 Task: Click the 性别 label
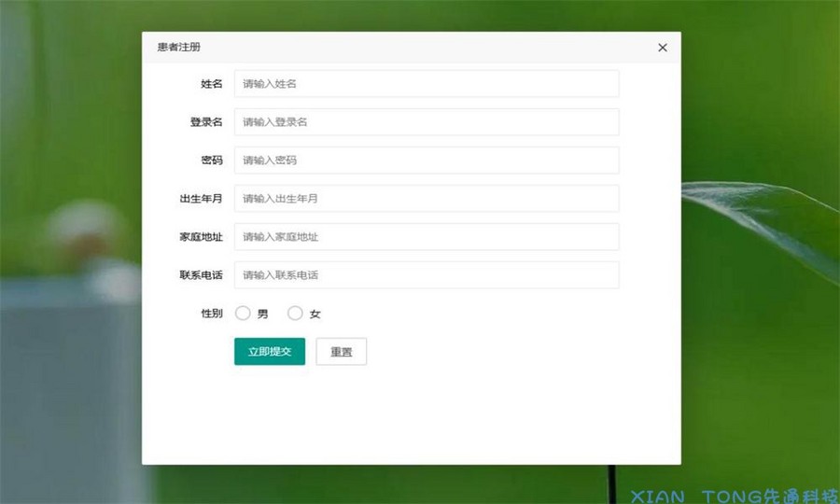(212, 314)
